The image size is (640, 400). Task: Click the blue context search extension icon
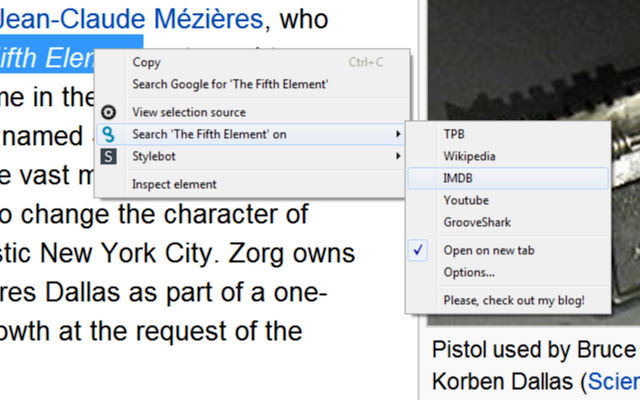pyautogui.click(x=109, y=134)
